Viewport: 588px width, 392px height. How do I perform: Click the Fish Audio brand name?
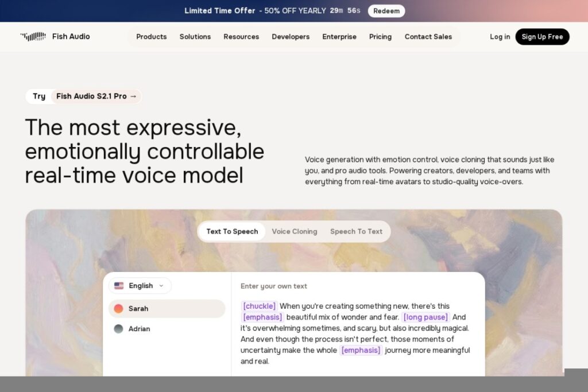tap(71, 36)
